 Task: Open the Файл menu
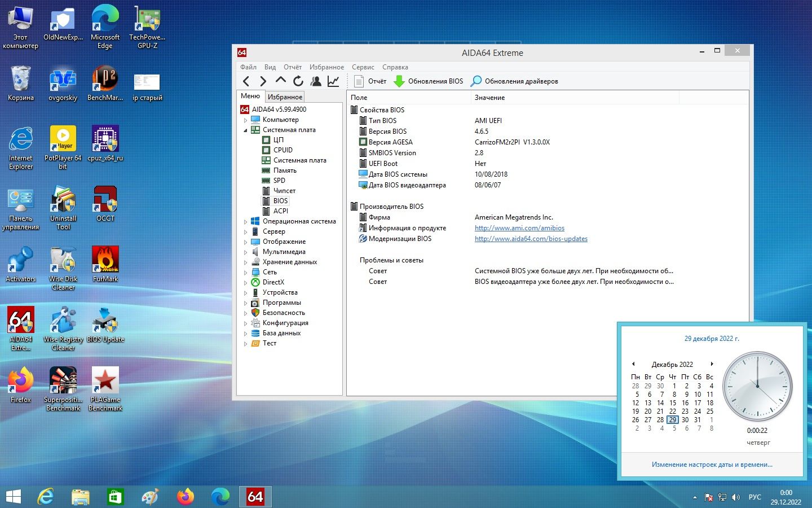tap(248, 67)
